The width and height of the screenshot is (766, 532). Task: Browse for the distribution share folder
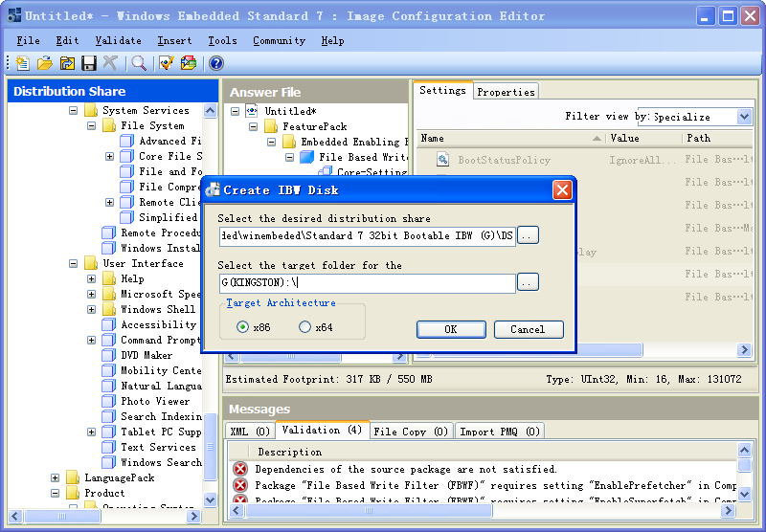528,235
